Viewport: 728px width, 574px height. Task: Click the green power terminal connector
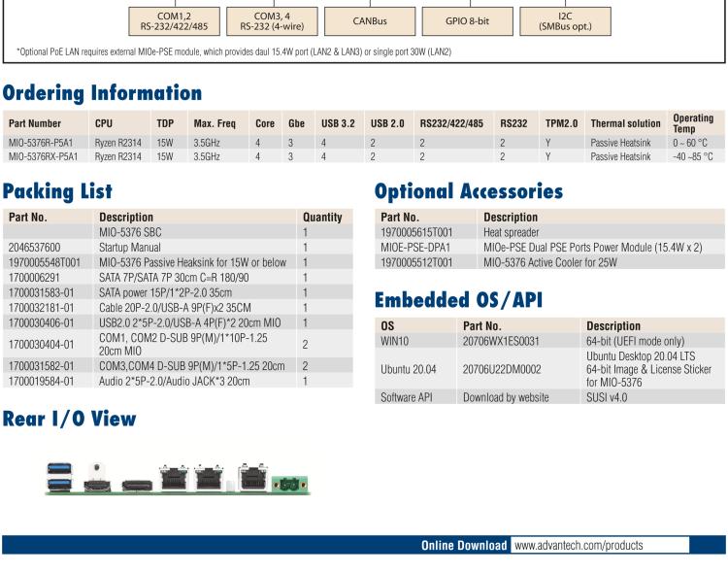click(288, 482)
